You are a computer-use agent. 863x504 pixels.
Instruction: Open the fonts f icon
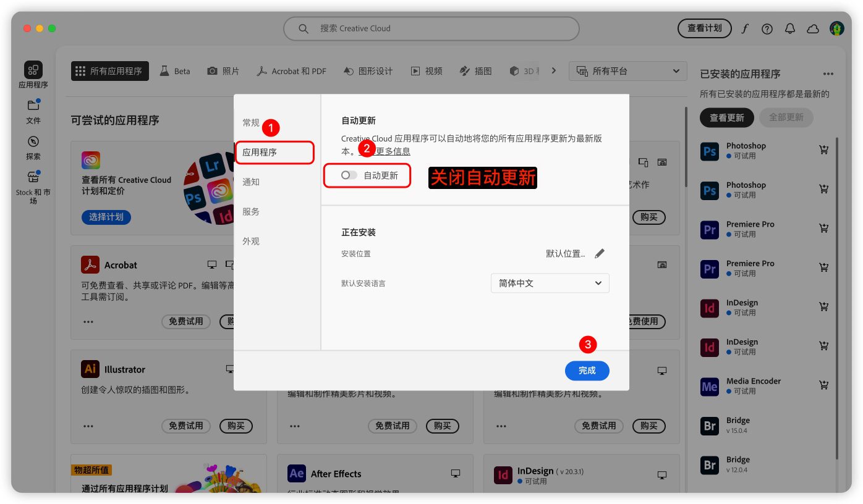click(745, 29)
